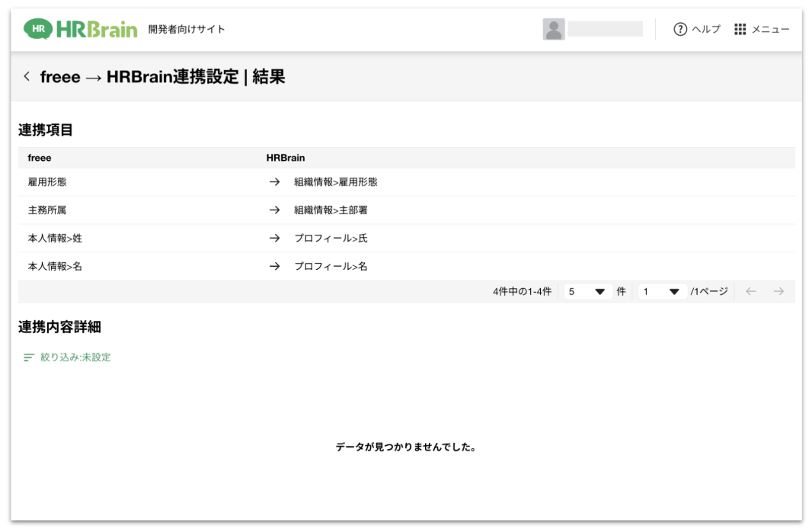Image resolution: width=812 pixels, height=529 pixels.
Task: Click the freee column header
Action: pyautogui.click(x=40, y=158)
